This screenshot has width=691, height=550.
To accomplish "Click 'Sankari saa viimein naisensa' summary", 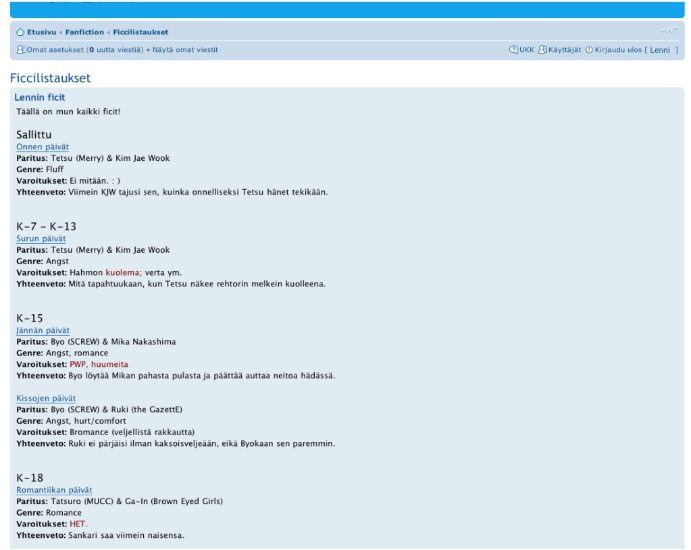I will tap(100, 535).
